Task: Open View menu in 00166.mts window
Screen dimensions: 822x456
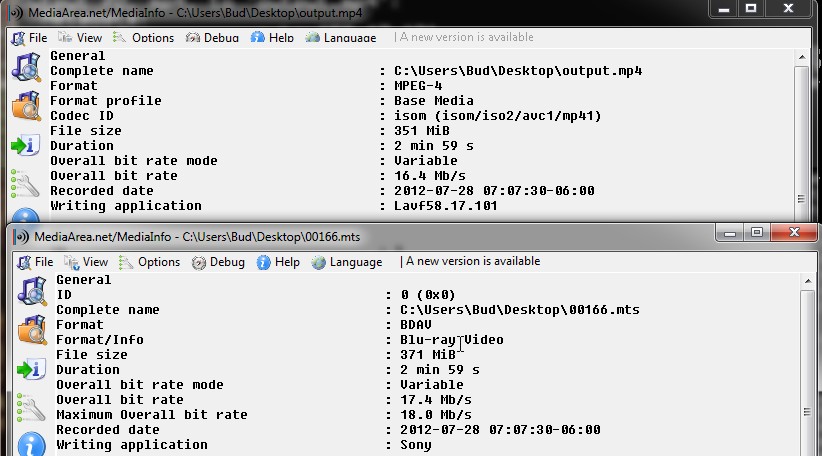Action: [x=86, y=262]
